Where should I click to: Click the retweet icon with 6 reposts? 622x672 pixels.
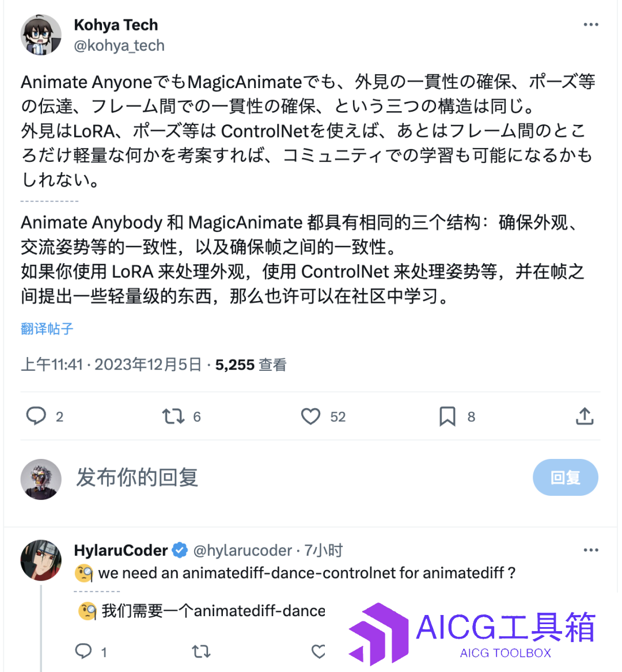[x=173, y=416]
